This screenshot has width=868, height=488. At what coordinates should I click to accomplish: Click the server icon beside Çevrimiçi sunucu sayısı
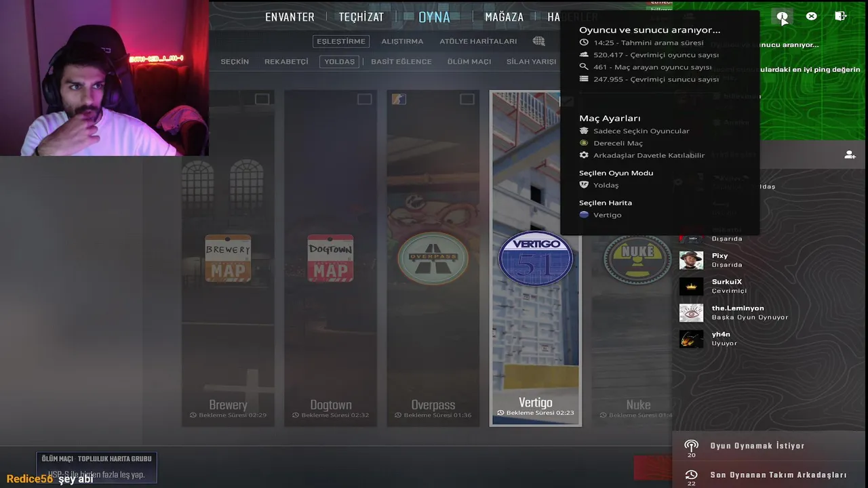pyautogui.click(x=584, y=79)
